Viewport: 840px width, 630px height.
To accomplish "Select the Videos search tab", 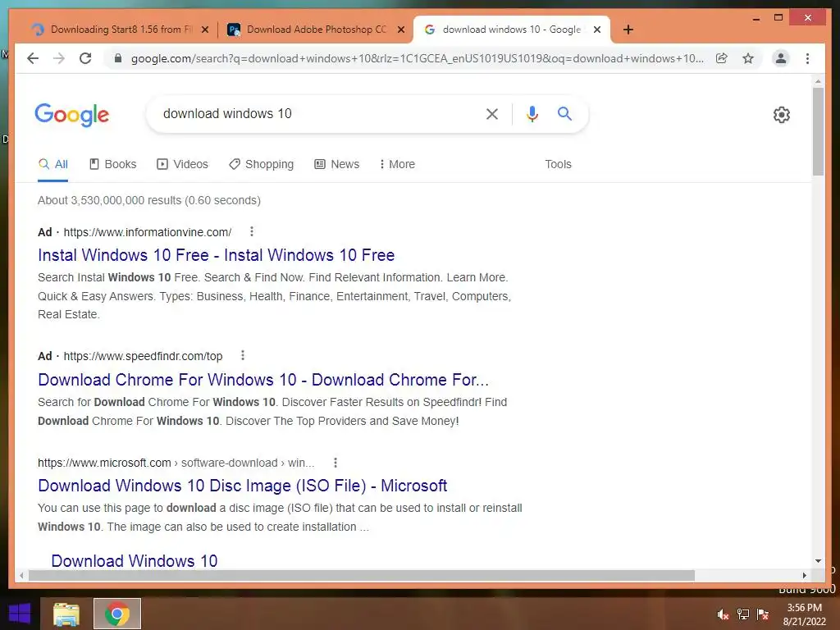I will 182,164.
